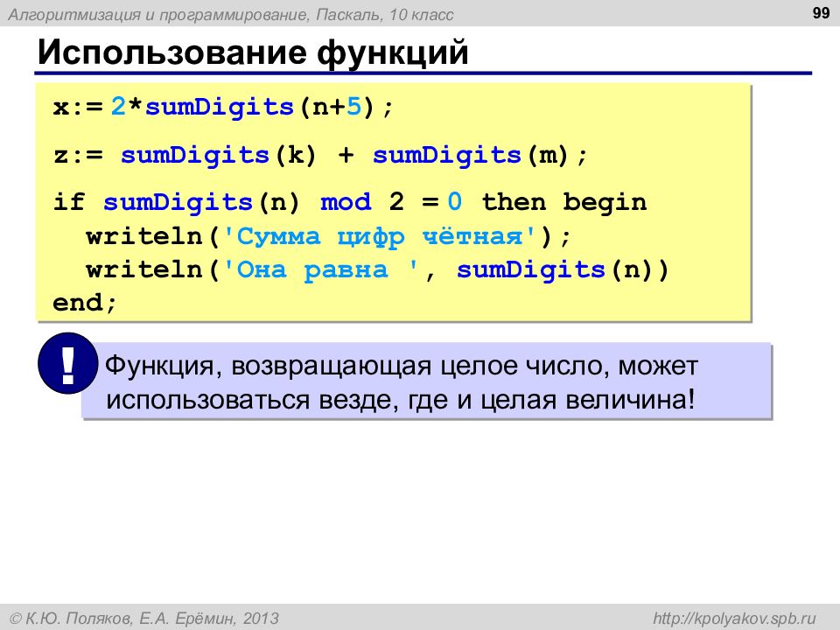Click the end; keyword in code
The width and height of the screenshot is (840, 630).
point(85,303)
